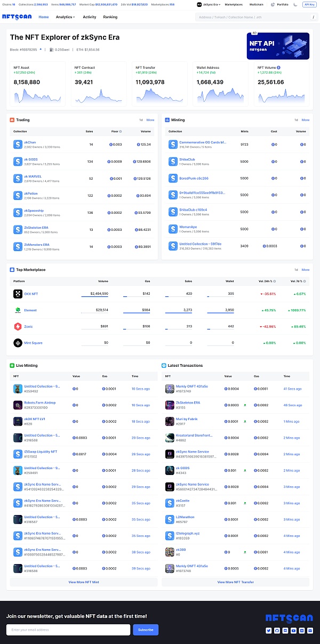This screenshot has height=644, width=320.
Task: Open the GitHub footer icon
Action: coord(277,631)
